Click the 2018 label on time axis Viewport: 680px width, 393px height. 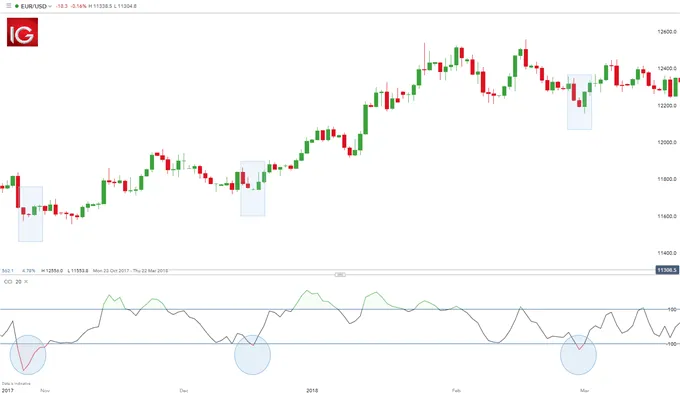pos(312,390)
